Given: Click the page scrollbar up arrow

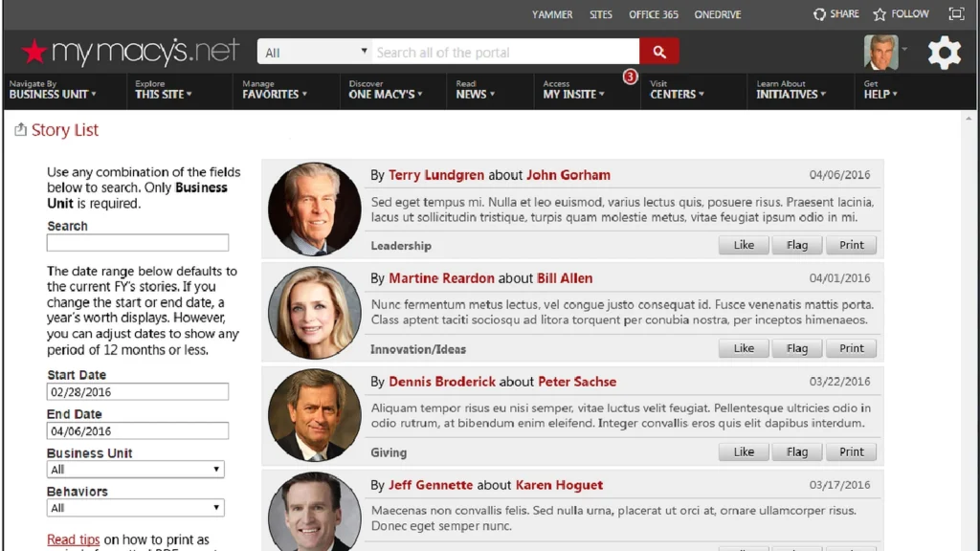Looking at the screenshot, I should 969,118.
